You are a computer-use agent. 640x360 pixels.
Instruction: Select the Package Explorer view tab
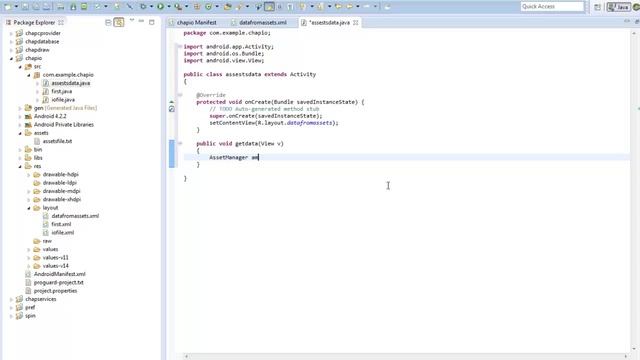click(x=34, y=22)
